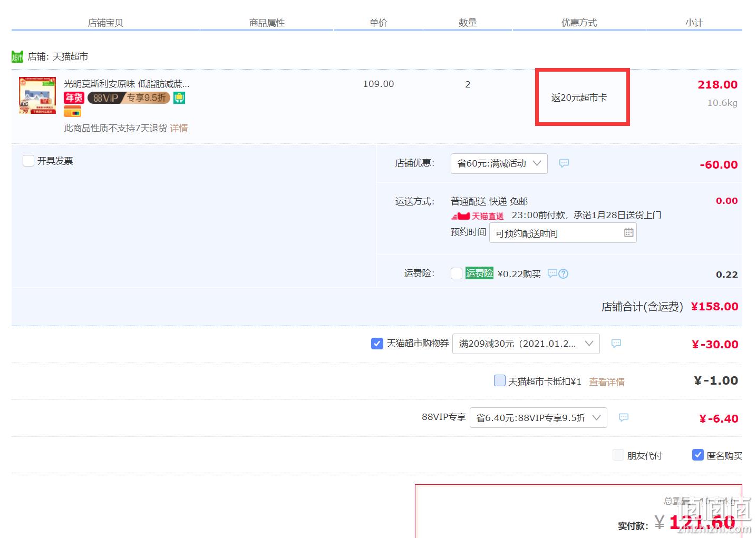Click 店铺: 天猫超市 store name

58,56
